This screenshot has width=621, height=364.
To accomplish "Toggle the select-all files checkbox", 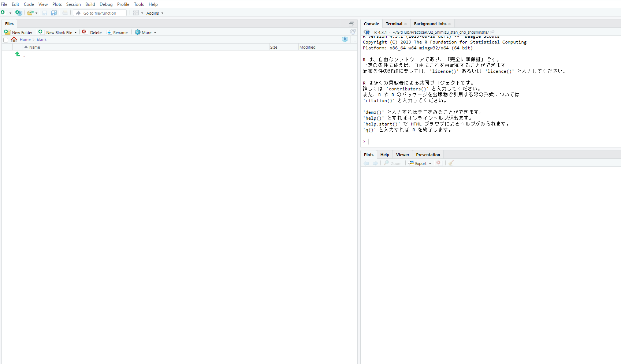I will (5, 40).
